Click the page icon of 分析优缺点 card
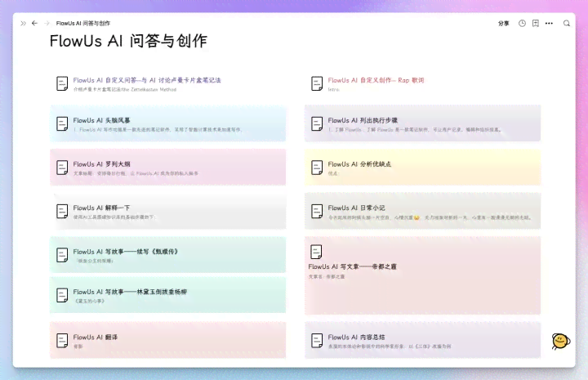This screenshot has width=588, height=380. (x=317, y=168)
